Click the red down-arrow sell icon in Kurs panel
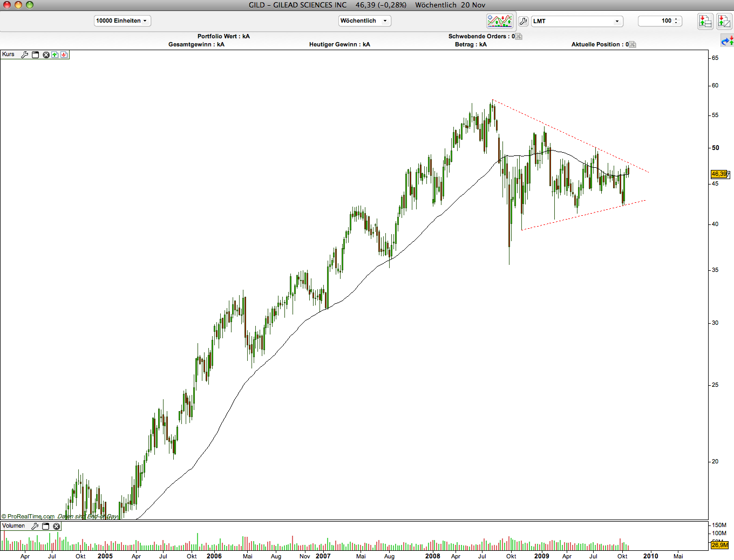 click(64, 54)
